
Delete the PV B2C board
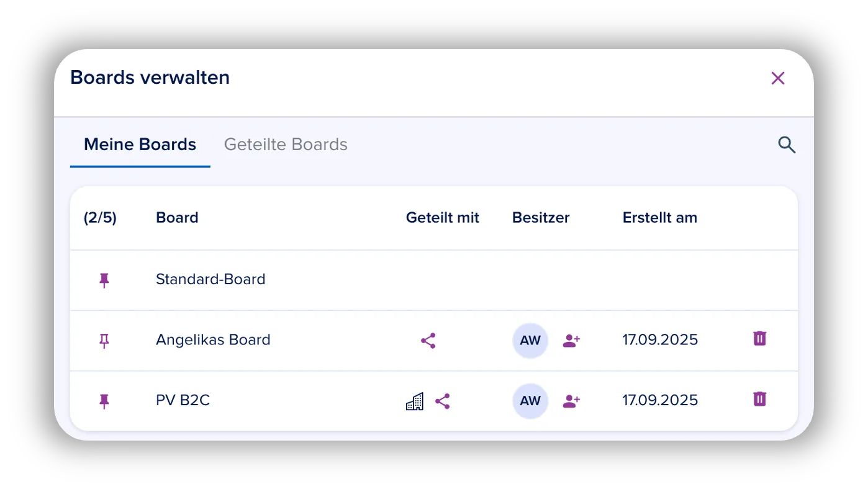coord(760,399)
